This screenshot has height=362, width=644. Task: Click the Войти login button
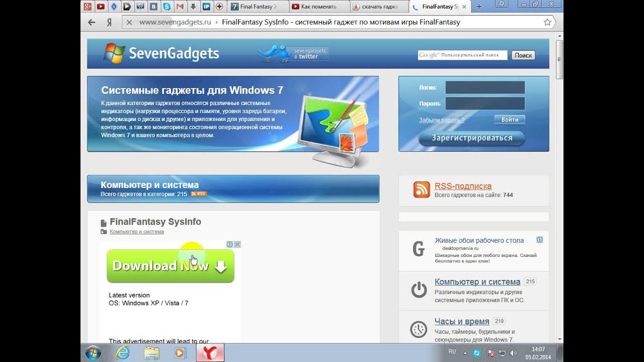(510, 120)
